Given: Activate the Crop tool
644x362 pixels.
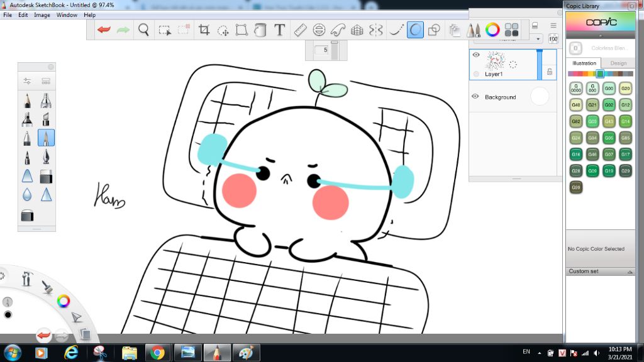Looking at the screenshot, I should [x=204, y=30].
